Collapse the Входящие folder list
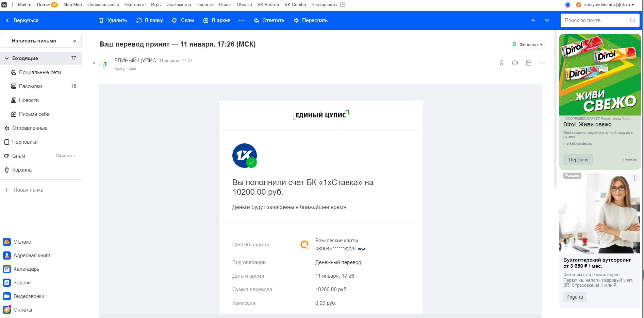Viewport: 644px width, 318px height. pyautogui.click(x=7, y=58)
